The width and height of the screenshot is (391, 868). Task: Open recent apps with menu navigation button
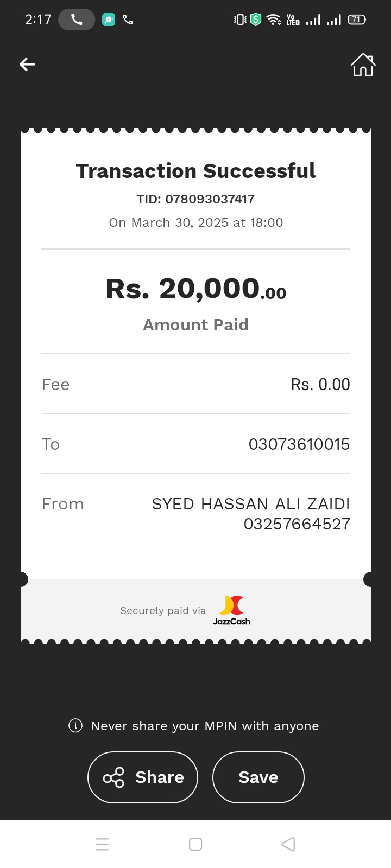[102, 844]
